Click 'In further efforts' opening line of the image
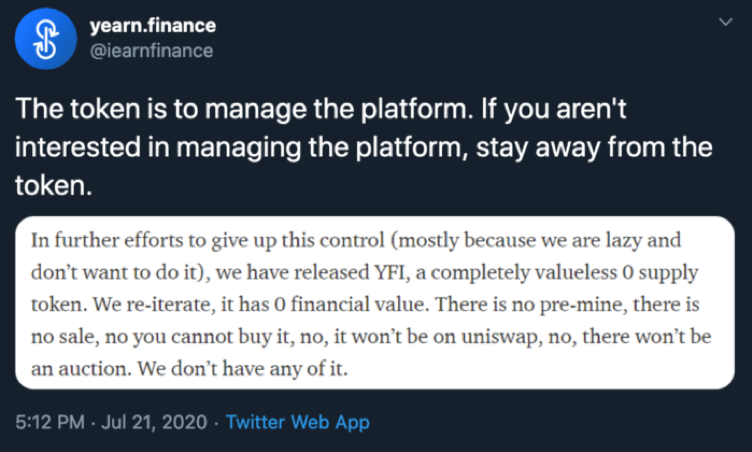The width and height of the screenshot is (752, 452). (x=100, y=239)
